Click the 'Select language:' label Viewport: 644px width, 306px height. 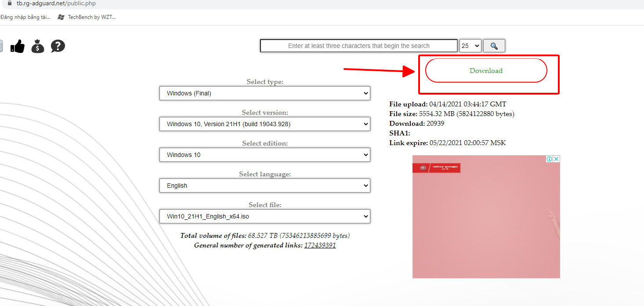click(265, 174)
